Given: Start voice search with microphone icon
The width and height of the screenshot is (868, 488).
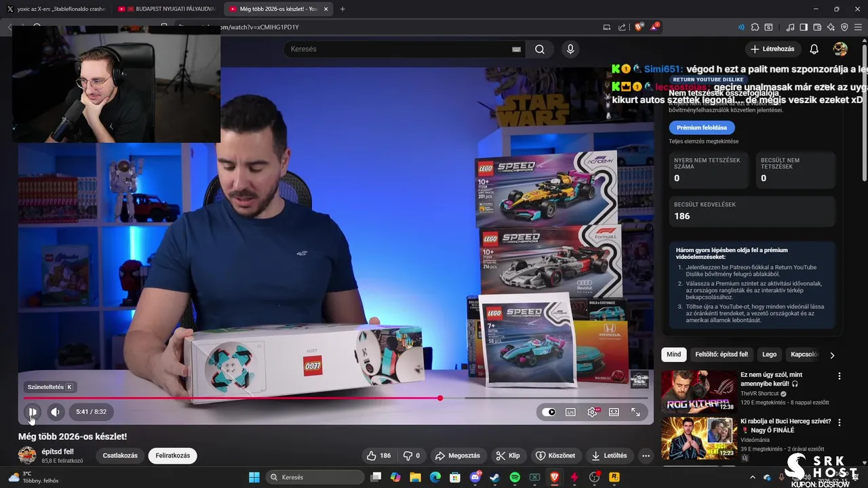Looking at the screenshot, I should tap(570, 49).
